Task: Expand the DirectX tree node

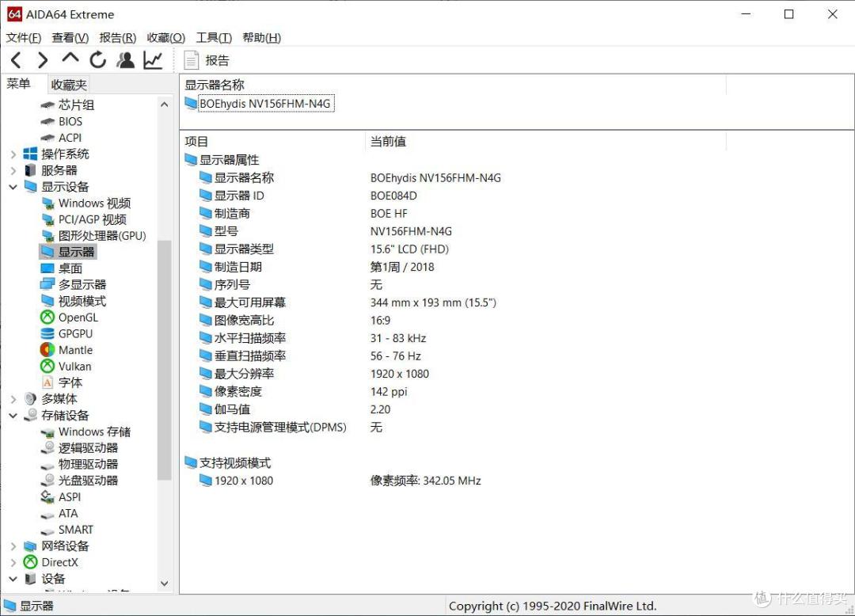Action: coord(13,563)
